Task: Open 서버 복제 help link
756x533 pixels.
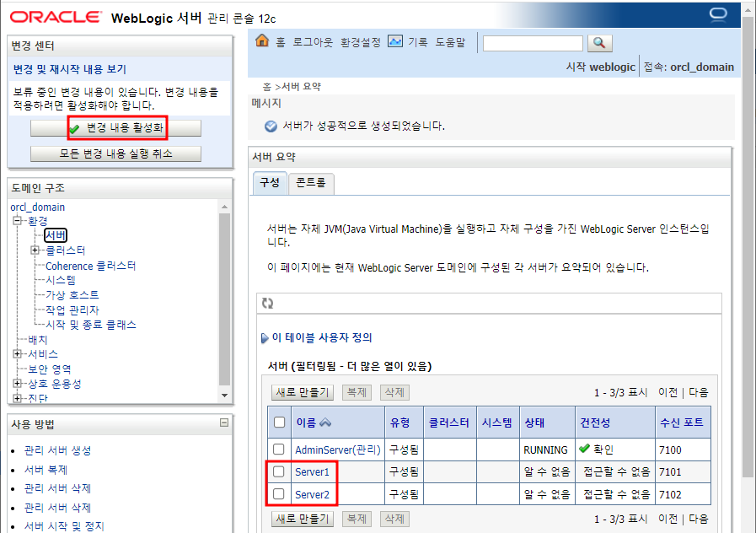Action: [x=46, y=470]
